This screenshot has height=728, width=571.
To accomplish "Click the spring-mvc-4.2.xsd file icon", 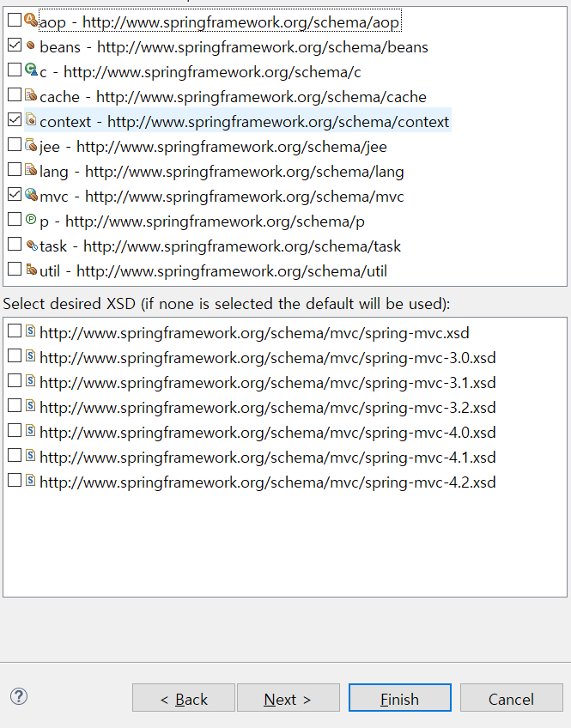I will pos(30,480).
